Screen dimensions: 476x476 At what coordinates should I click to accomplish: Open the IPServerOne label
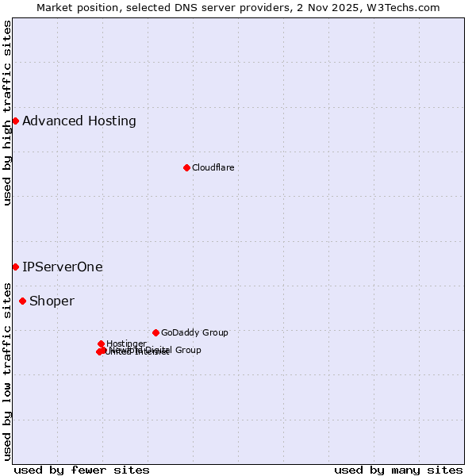point(63,267)
